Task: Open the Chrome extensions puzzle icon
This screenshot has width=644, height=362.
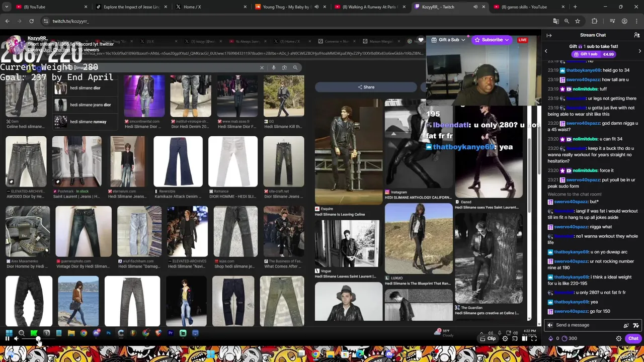Action: (595, 21)
